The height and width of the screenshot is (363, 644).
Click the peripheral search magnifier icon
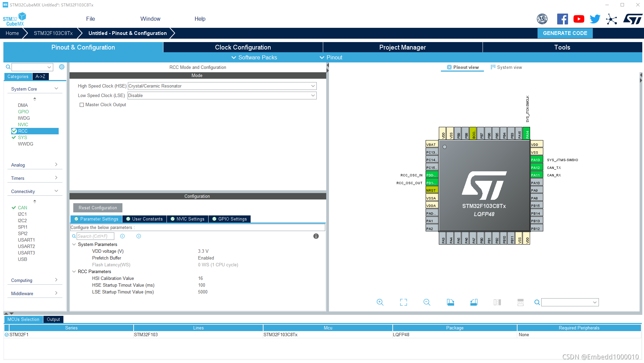(8, 67)
